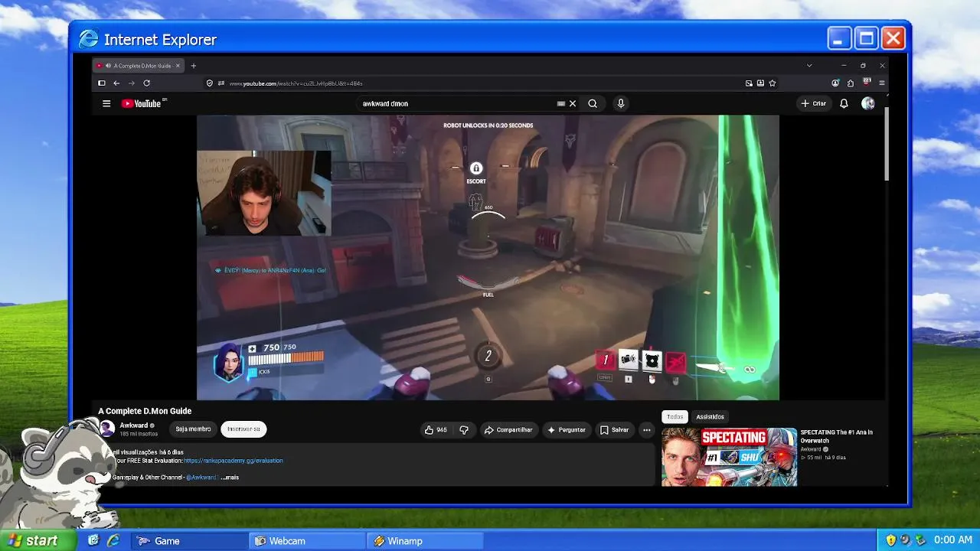The width and height of the screenshot is (980, 551).
Task: Go back with the browser back arrow
Action: (x=116, y=83)
